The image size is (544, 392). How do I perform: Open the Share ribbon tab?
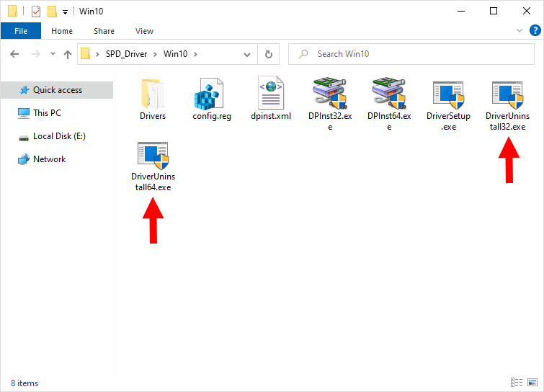[104, 31]
